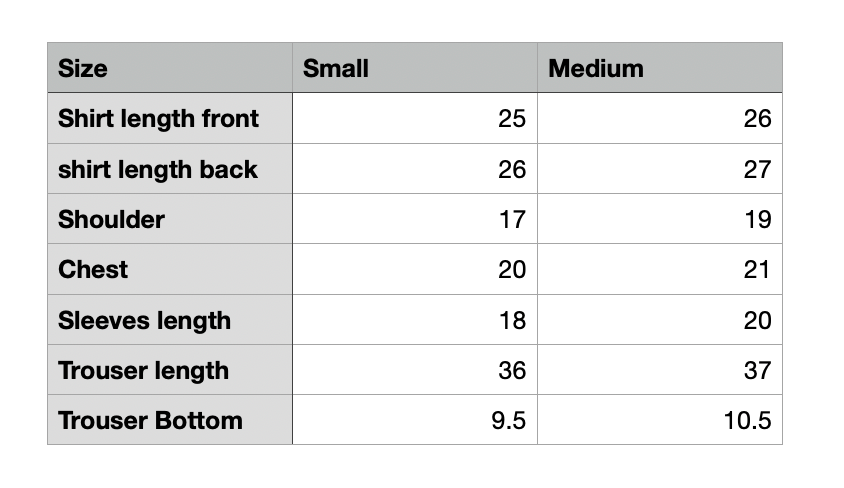Click the Trouser length row label
The width and height of the screenshot is (844, 488).
point(170,370)
